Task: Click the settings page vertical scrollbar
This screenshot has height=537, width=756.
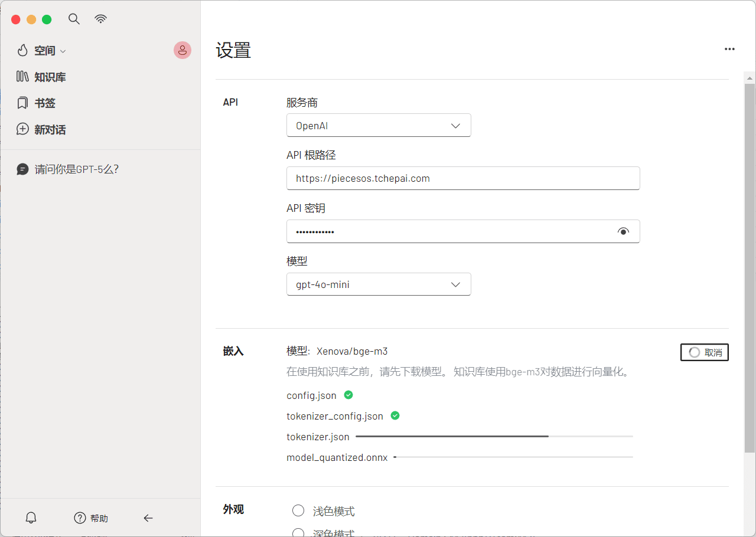Action: pyautogui.click(x=750, y=268)
